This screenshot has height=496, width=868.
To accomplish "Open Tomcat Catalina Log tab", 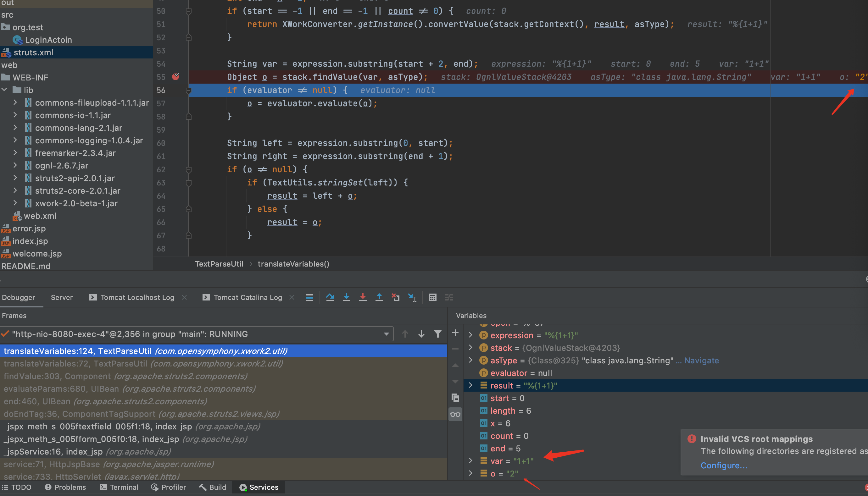I will click(243, 297).
